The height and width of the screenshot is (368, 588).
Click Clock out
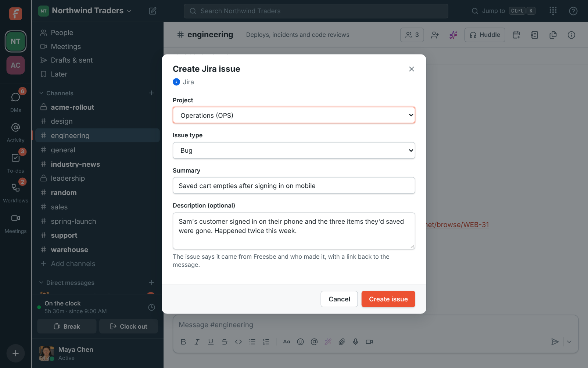(x=129, y=326)
